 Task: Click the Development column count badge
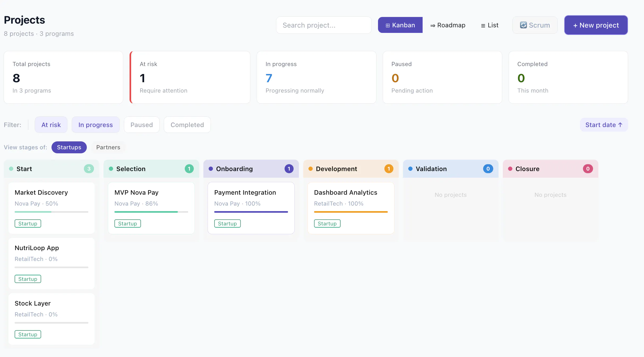click(x=389, y=169)
